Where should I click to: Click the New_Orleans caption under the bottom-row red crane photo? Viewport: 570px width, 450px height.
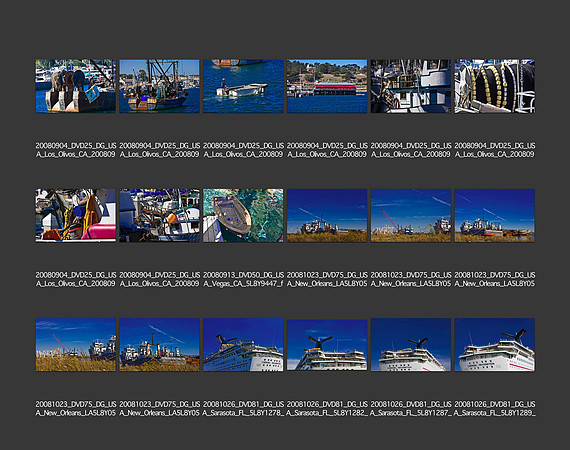point(76,409)
